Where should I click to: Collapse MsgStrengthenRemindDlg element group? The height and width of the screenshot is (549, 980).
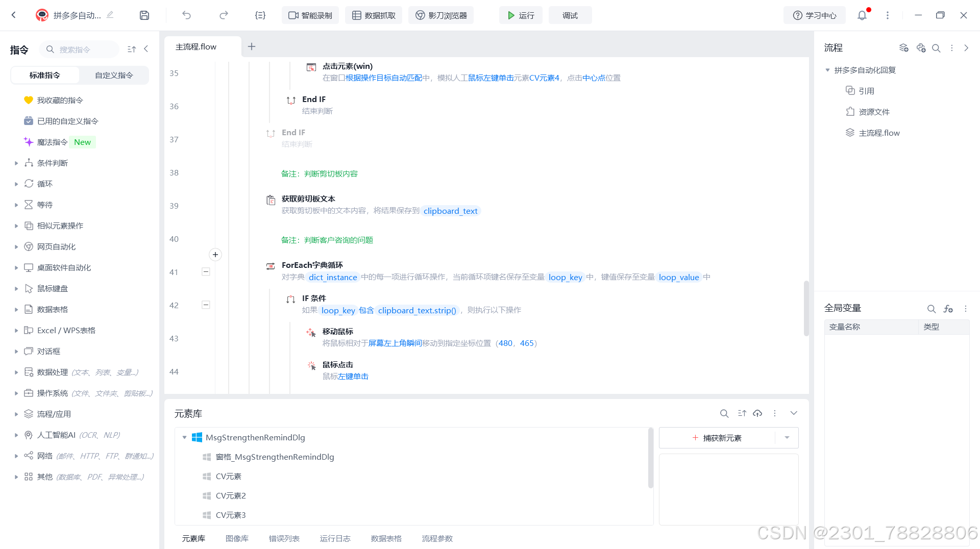[184, 438]
